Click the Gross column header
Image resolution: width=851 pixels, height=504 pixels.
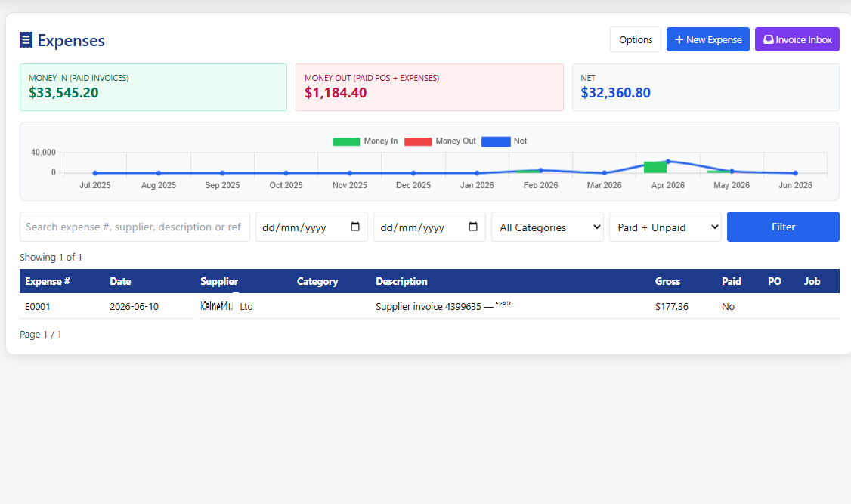pyautogui.click(x=667, y=282)
